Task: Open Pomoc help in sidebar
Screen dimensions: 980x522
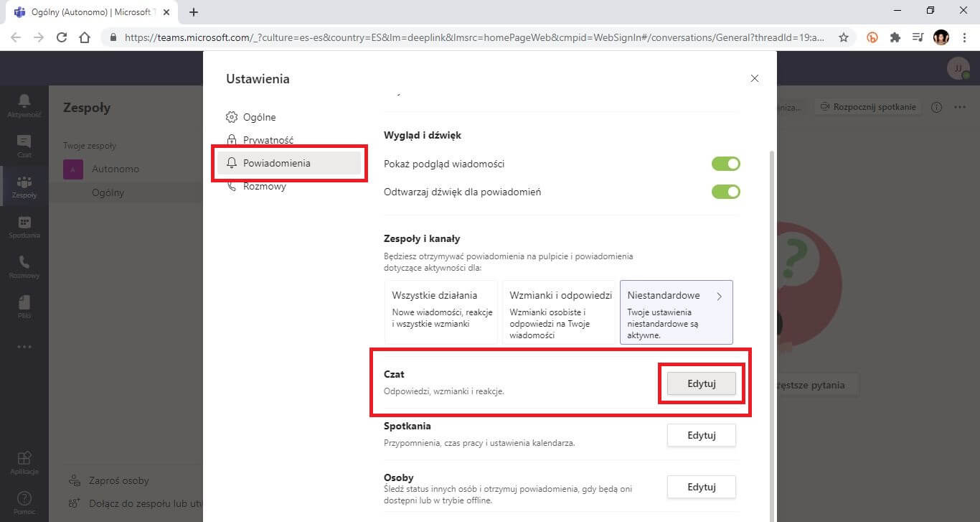Action: pyautogui.click(x=24, y=502)
